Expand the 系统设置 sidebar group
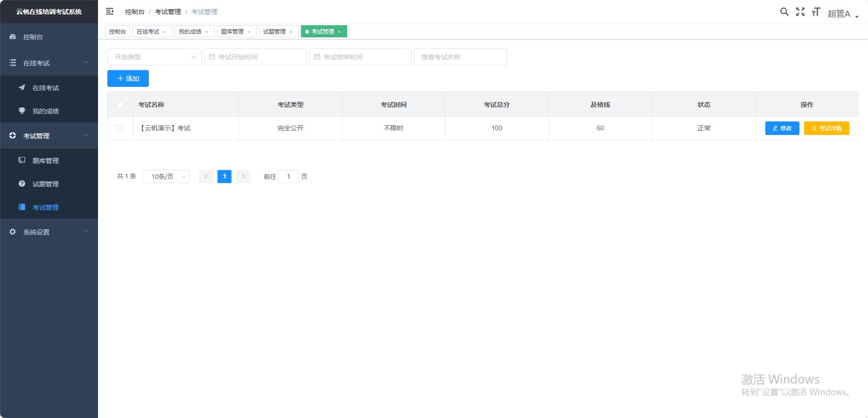Image resolution: width=868 pixels, height=418 pixels. [49, 232]
